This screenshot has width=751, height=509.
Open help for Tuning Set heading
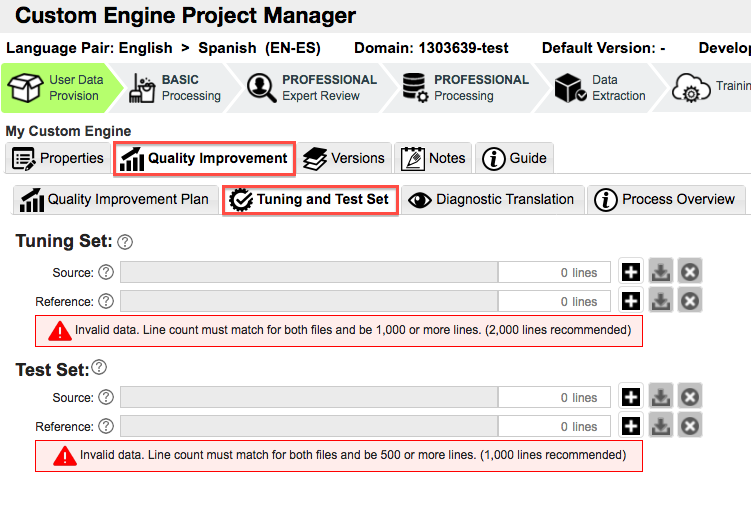(x=125, y=242)
